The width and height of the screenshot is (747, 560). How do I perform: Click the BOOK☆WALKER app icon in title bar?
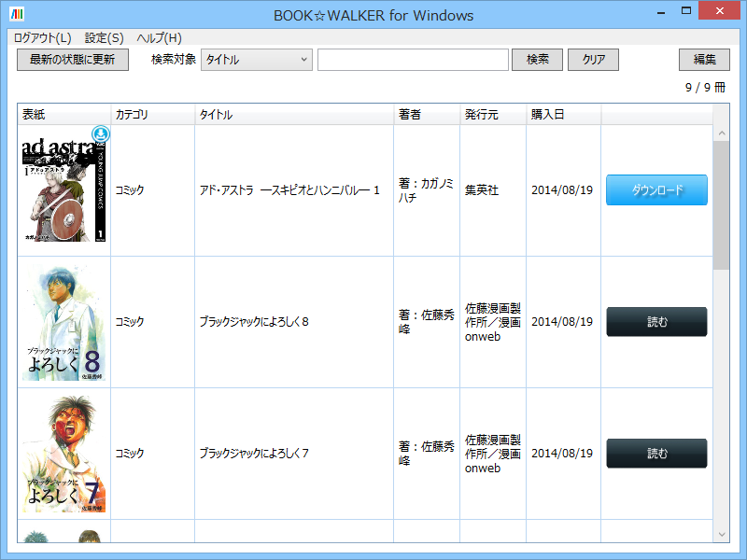pyautogui.click(x=17, y=14)
